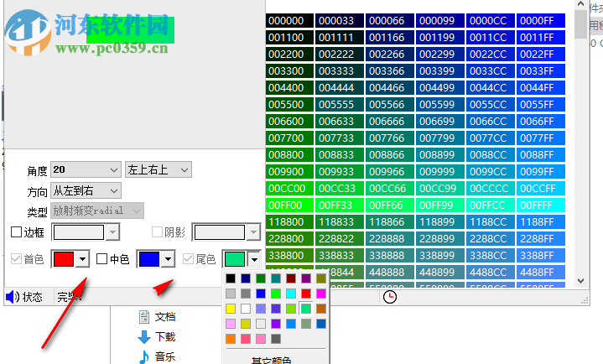Image resolution: width=603 pixels, height=364 pixels.
Task: Pick the white swatch in the palette popup
Action: tap(246, 309)
